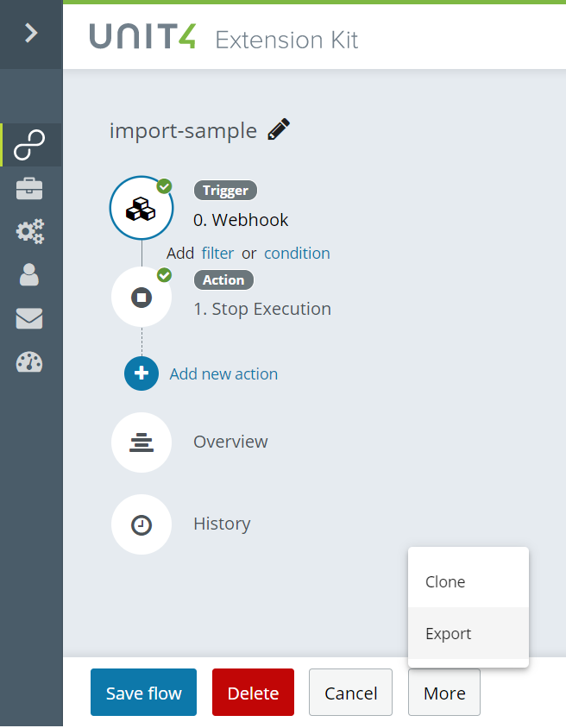The image size is (566, 728).
Task: Open the dashboard gauge sidebar icon
Action: click(29, 362)
